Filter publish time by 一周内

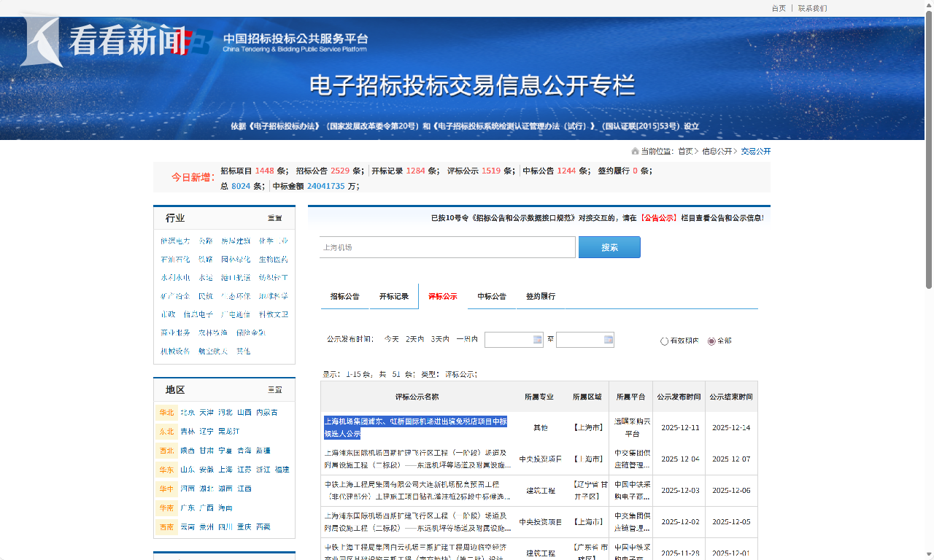(467, 340)
